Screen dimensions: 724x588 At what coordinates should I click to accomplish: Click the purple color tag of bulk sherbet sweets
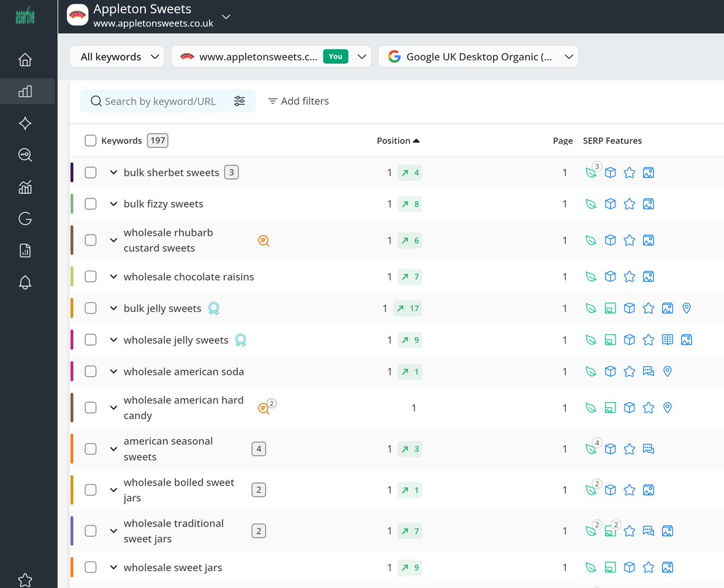(x=72, y=172)
